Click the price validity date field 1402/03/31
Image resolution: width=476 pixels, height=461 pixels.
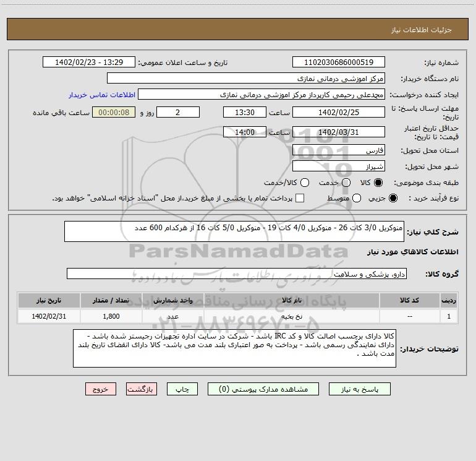pyautogui.click(x=338, y=132)
